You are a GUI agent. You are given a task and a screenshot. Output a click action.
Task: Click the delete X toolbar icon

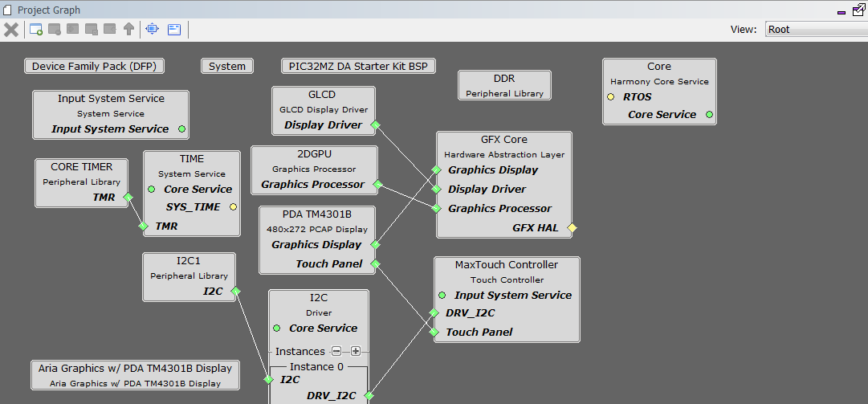[x=11, y=30]
